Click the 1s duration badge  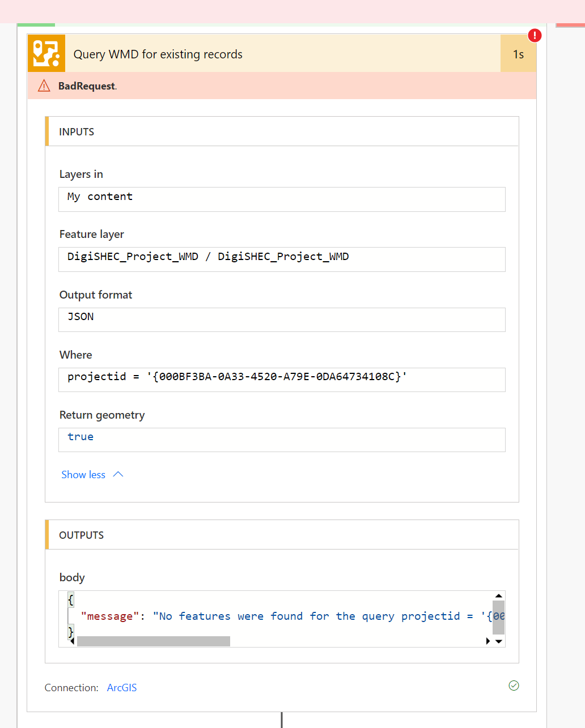(518, 54)
